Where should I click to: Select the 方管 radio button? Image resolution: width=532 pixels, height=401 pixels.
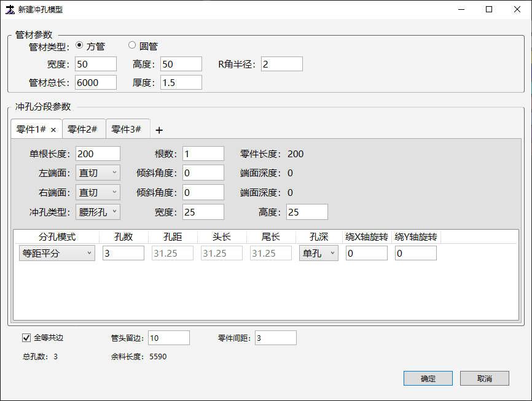pyautogui.click(x=79, y=45)
